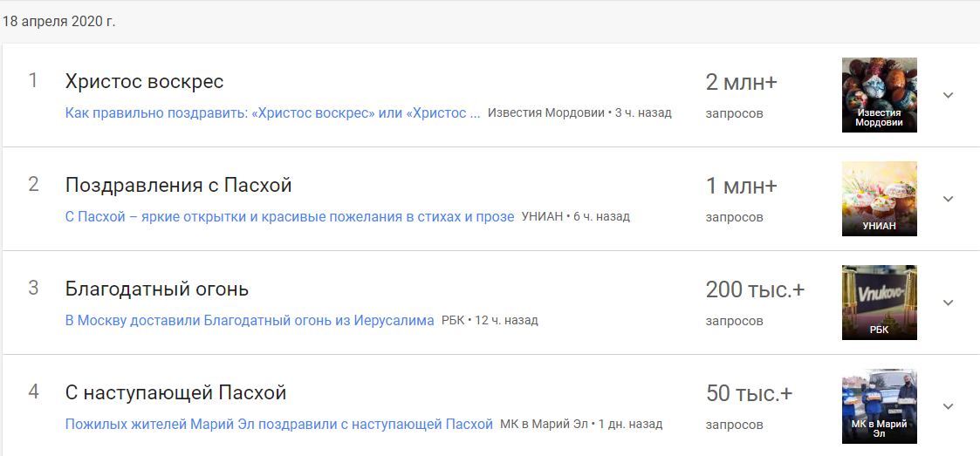Click the 1 млн+ search count

coord(741,186)
